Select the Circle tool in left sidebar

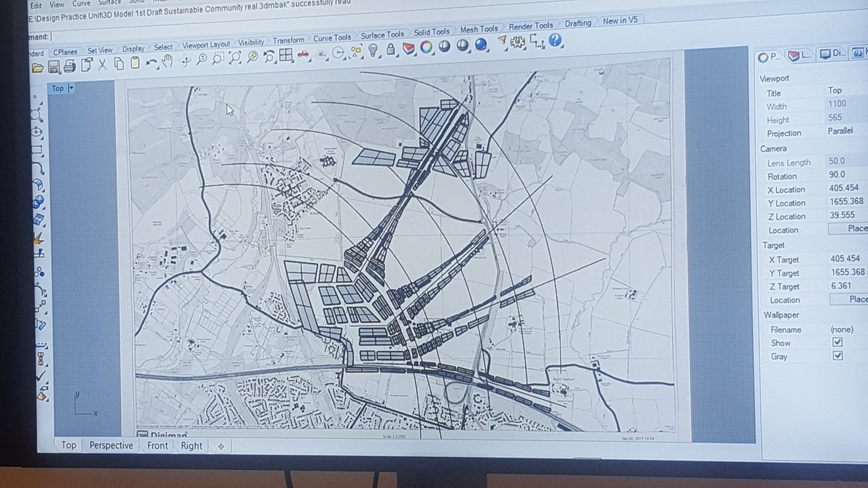tap(37, 131)
